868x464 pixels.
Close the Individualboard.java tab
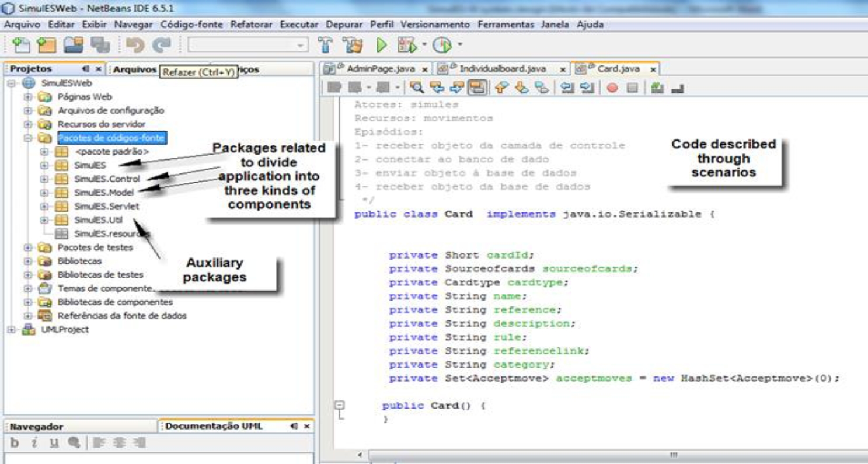563,69
